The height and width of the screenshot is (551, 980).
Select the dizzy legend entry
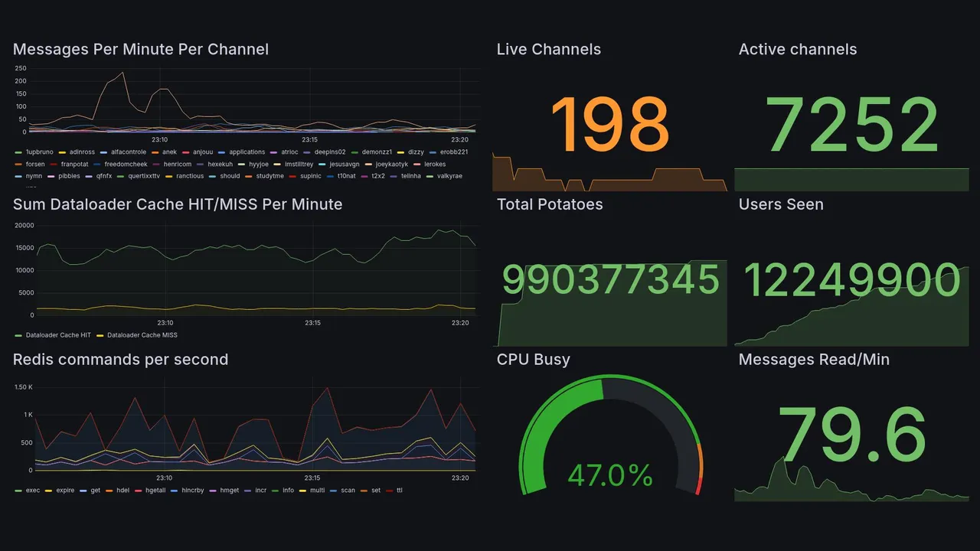coord(411,152)
